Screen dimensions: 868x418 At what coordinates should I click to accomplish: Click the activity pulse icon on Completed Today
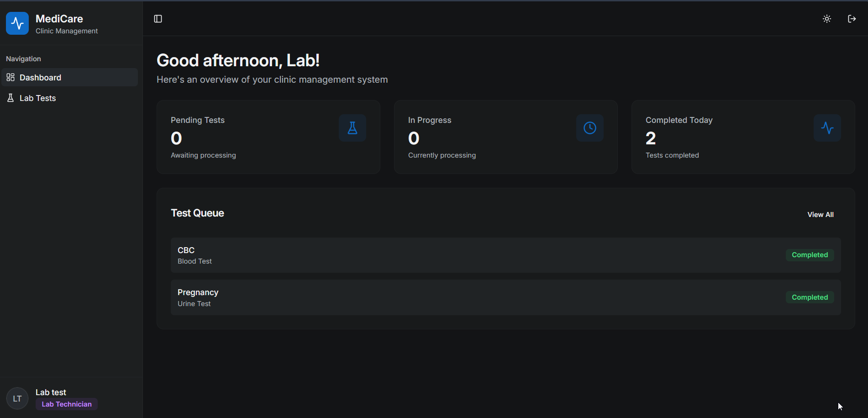click(827, 128)
